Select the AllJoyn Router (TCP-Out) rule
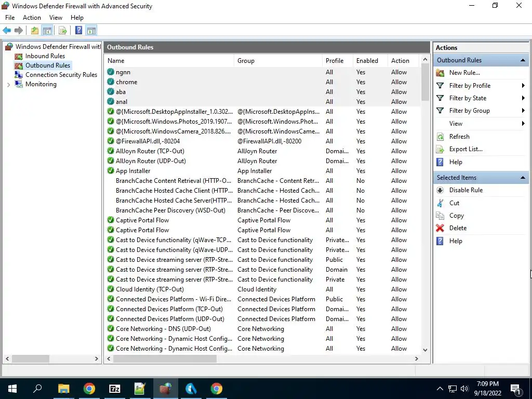This screenshot has width=532, height=399. pyautogui.click(x=263, y=151)
